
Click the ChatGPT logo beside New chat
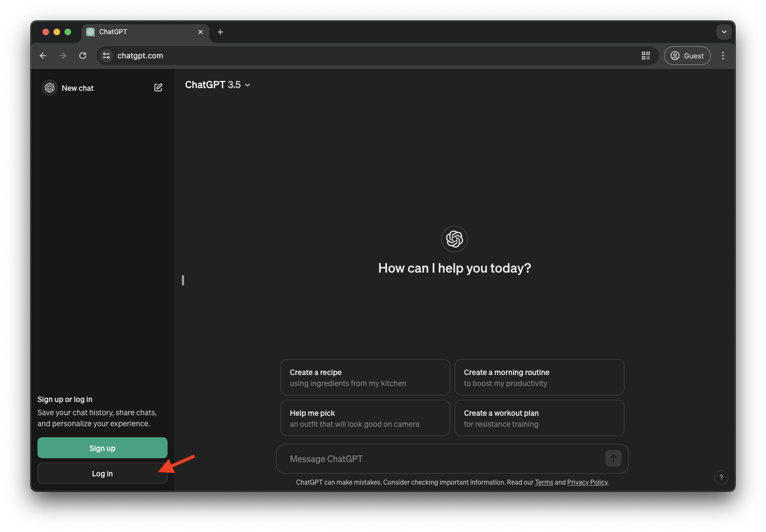coord(50,88)
